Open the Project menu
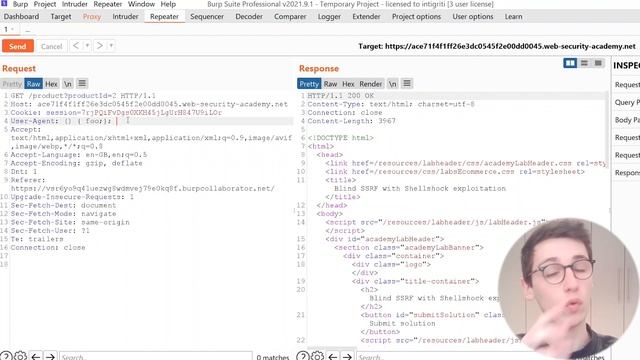 [x=44, y=4]
